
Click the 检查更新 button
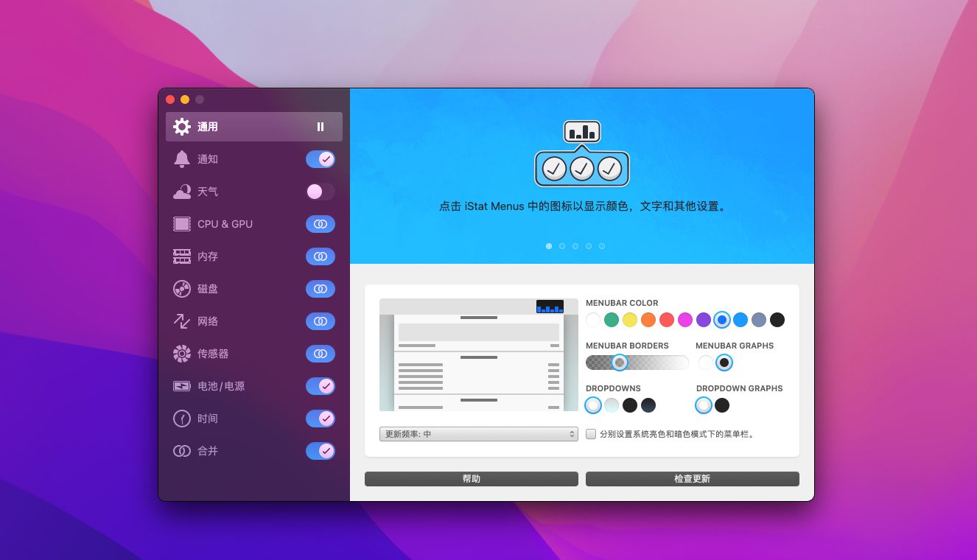tap(692, 479)
